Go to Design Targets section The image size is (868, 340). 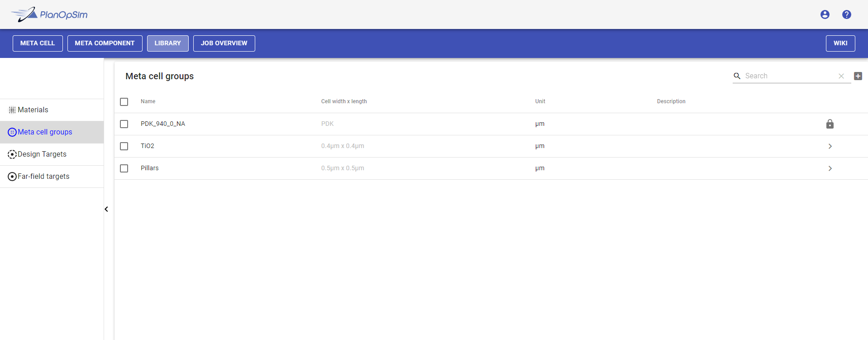[42, 154]
